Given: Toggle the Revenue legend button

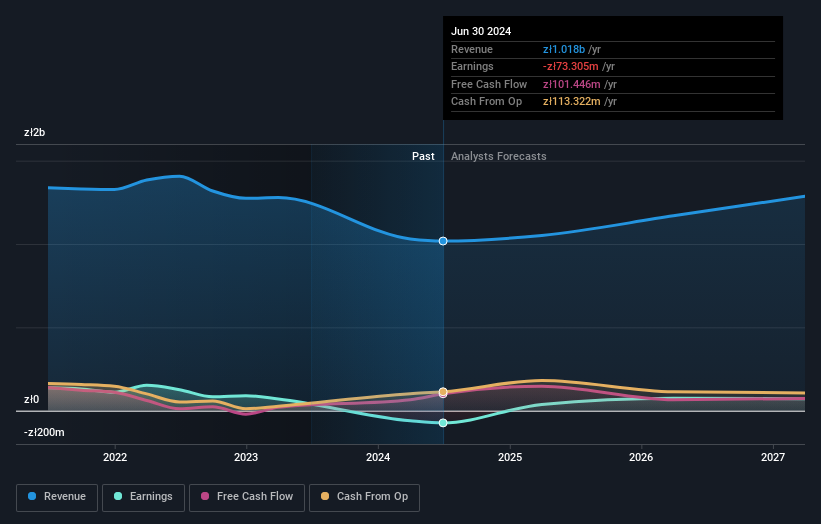Looking at the screenshot, I should tap(57, 497).
